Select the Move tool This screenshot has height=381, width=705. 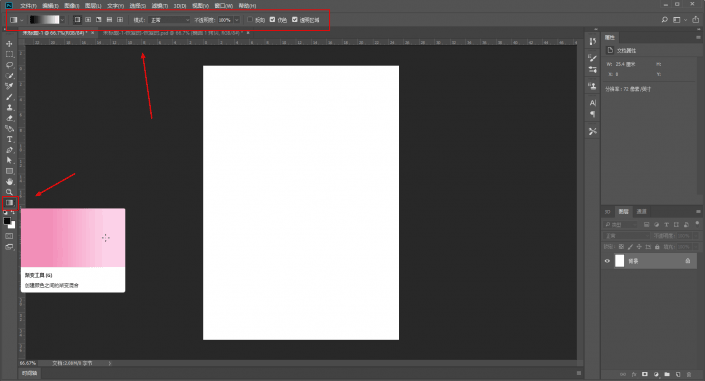pyautogui.click(x=9, y=44)
